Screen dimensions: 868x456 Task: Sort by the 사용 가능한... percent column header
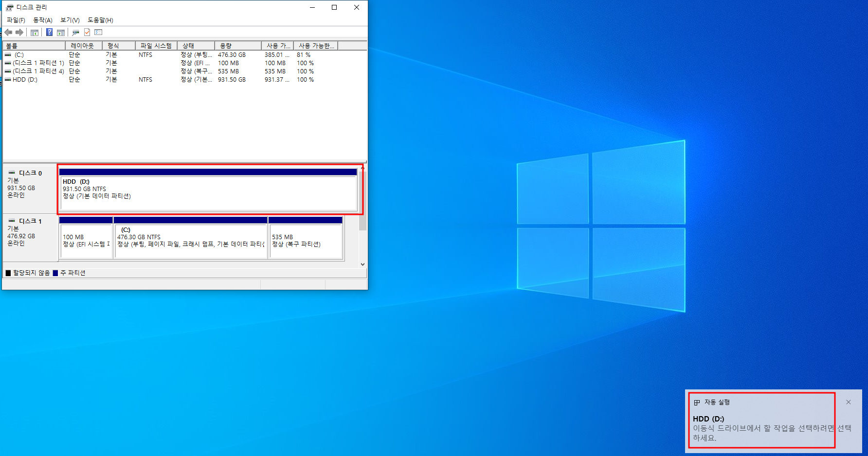pyautogui.click(x=316, y=46)
